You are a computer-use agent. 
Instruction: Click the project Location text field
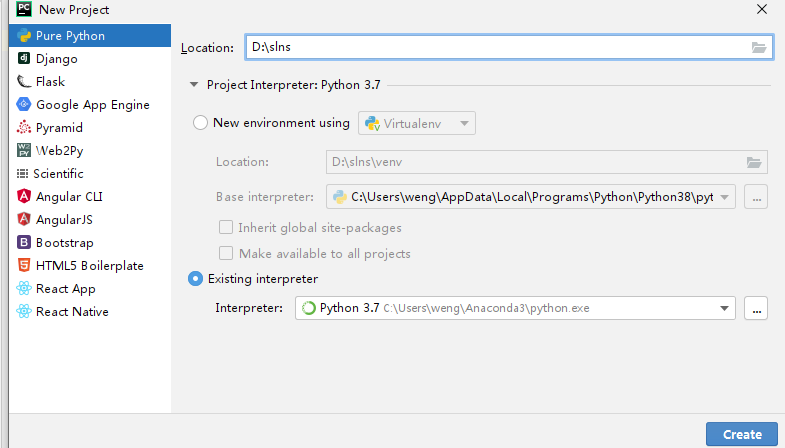pyautogui.click(x=495, y=48)
